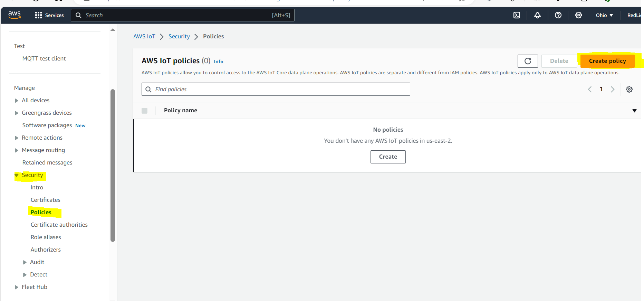Viewport: 644px width, 301px height.
Task: Click the magnifier icon in the top search bar
Action: click(78, 15)
